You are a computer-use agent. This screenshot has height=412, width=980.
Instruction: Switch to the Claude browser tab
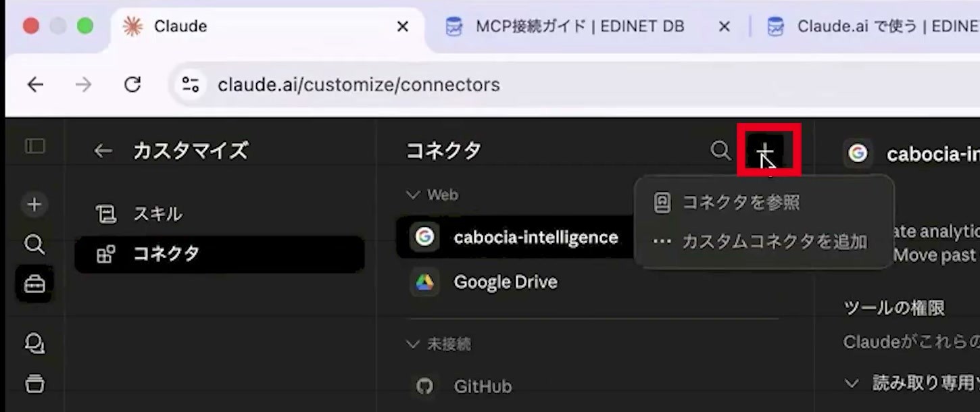(x=267, y=26)
